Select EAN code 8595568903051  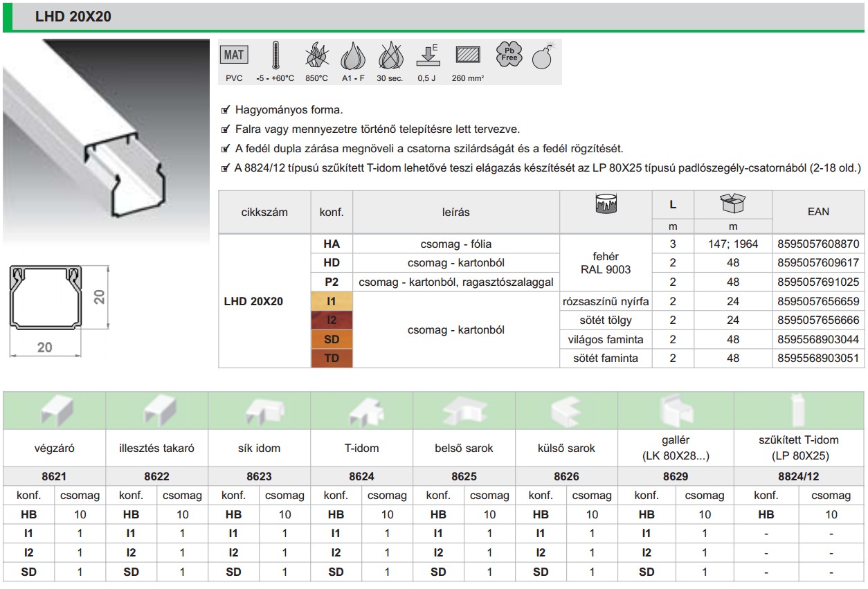click(818, 358)
